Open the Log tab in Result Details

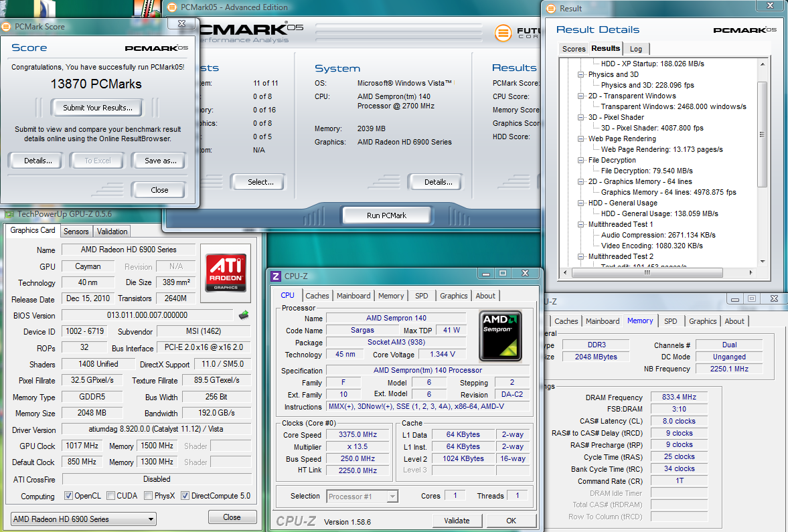(x=636, y=49)
